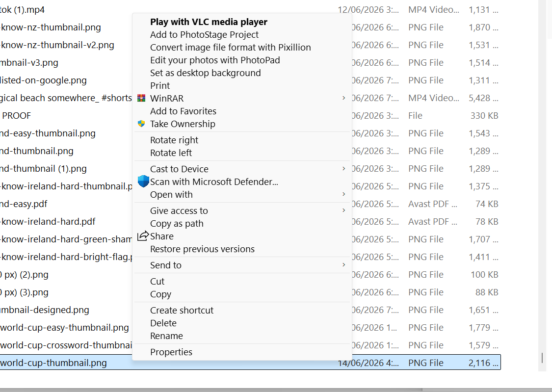The height and width of the screenshot is (392, 552).
Task: Click the horizontal scrollbar at bottom
Action: (211, 390)
